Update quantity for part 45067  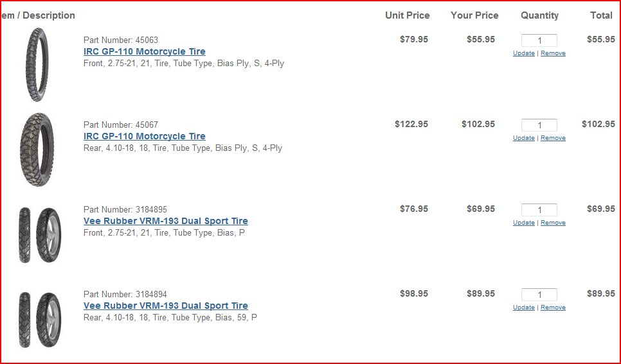point(523,137)
